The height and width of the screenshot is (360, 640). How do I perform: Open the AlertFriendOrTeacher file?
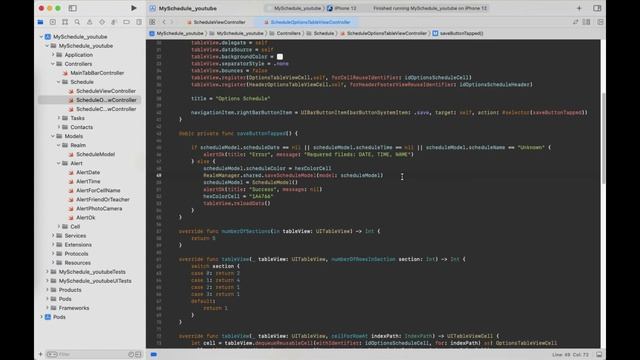(x=99, y=200)
